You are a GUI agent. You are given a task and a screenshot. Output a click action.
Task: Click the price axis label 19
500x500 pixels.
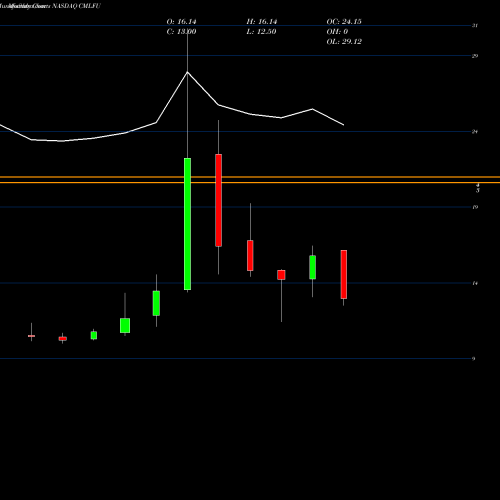475,207
